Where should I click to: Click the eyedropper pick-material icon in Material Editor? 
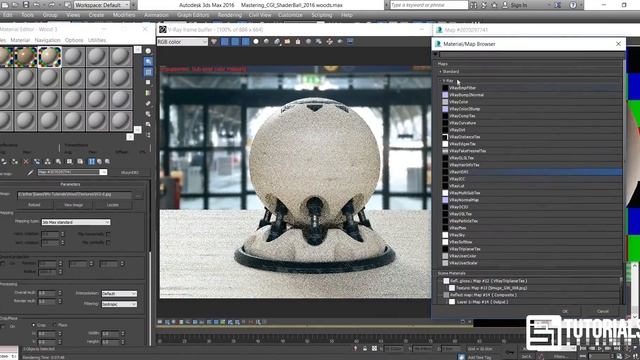(30, 172)
